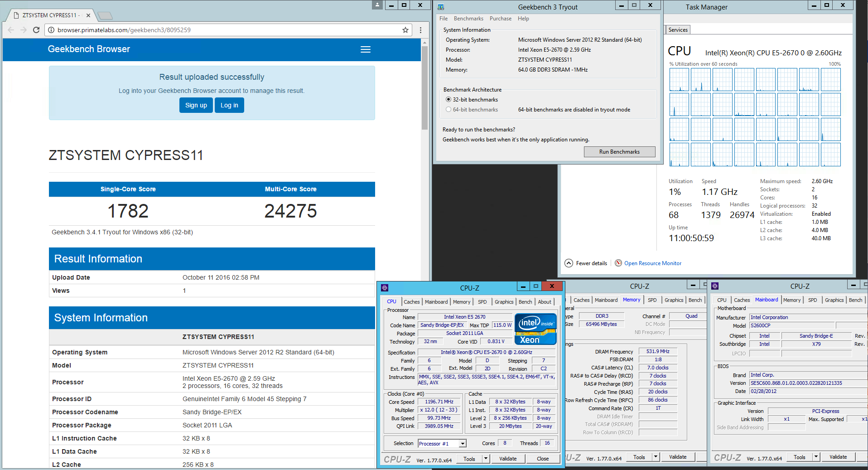Click the Resource Monitor icon
This screenshot has height=470, width=868.
618,263
